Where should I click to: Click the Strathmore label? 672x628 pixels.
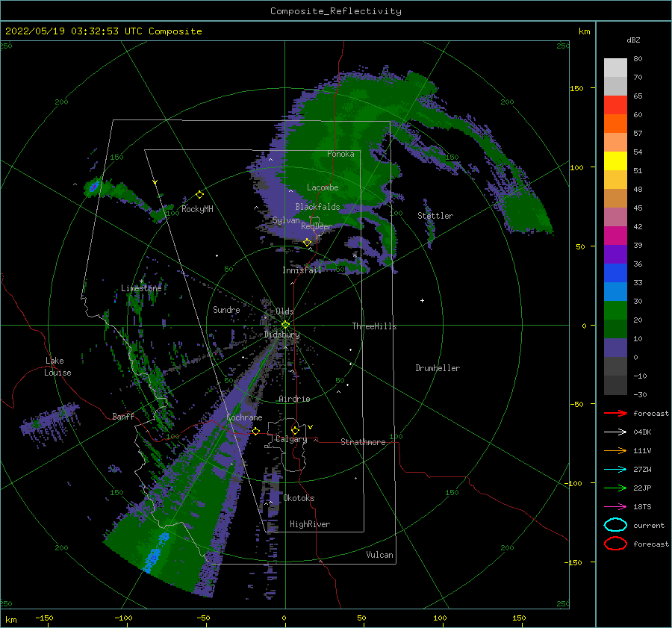363,442
